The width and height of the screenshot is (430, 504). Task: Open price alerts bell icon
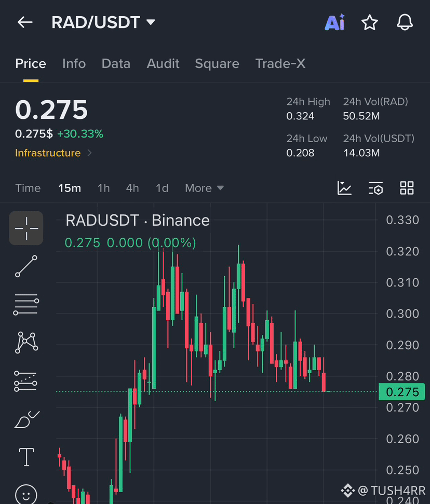coord(405,22)
